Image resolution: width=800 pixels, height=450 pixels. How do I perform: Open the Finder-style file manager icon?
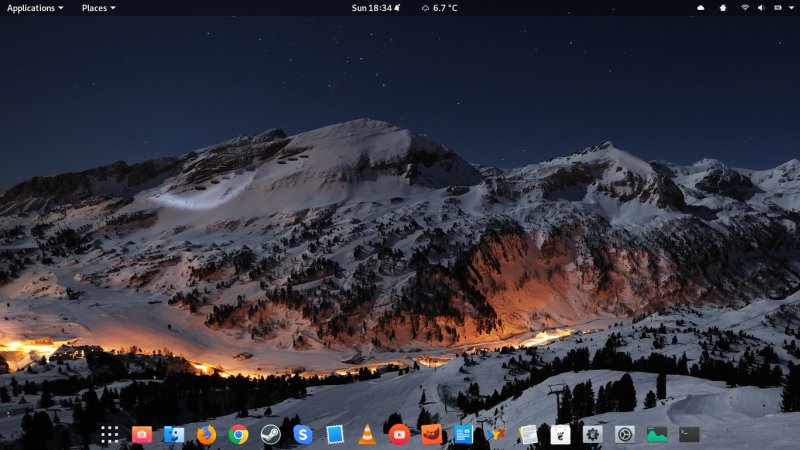click(x=174, y=434)
